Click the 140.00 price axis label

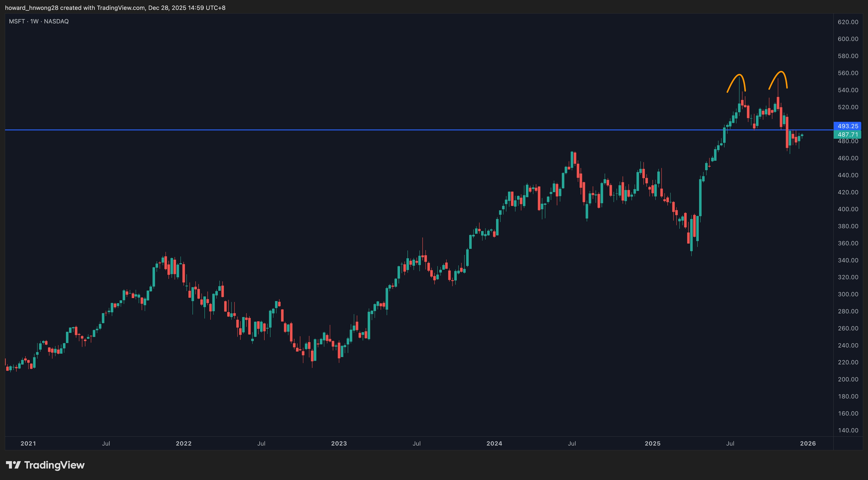coord(848,430)
